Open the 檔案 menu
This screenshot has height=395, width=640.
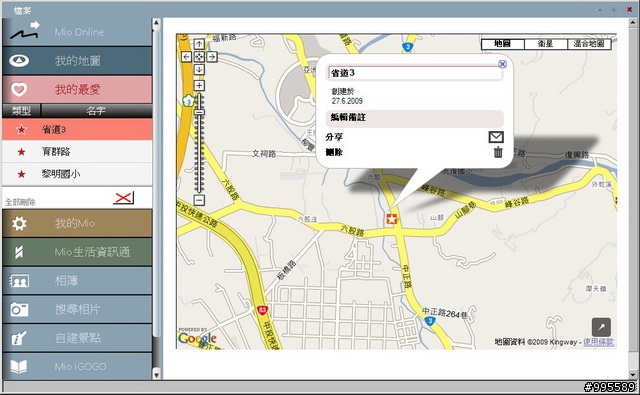[x=22, y=11]
